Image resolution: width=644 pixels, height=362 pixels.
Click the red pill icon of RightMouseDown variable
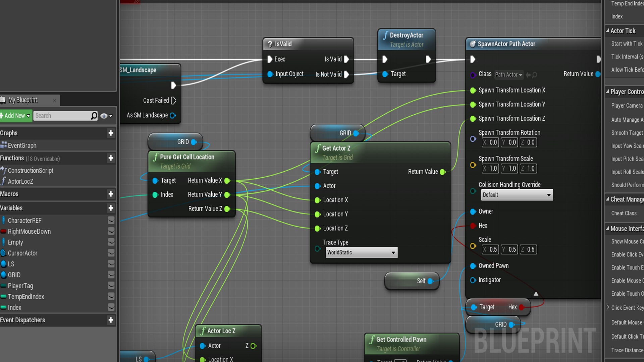tap(4, 231)
